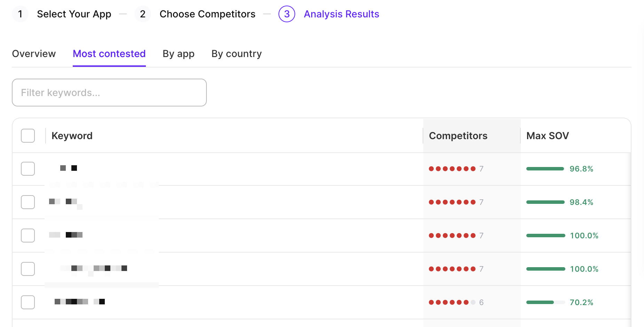Click the green SOV progress bar showing 96.8%
The width and height of the screenshot is (644, 327).
[544, 169]
